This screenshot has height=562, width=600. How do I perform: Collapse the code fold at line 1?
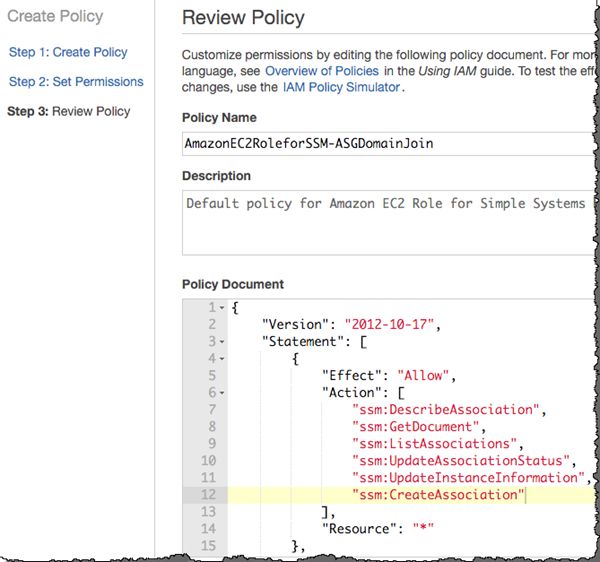point(222,308)
